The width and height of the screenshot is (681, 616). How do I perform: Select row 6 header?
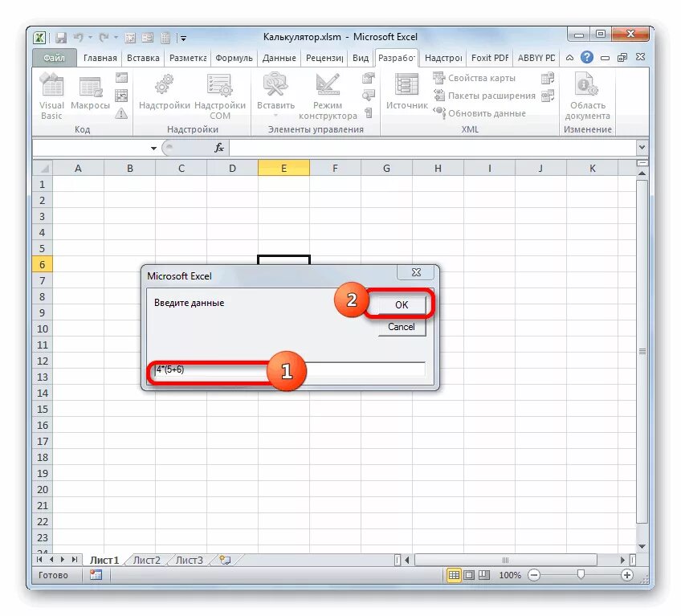(x=42, y=264)
